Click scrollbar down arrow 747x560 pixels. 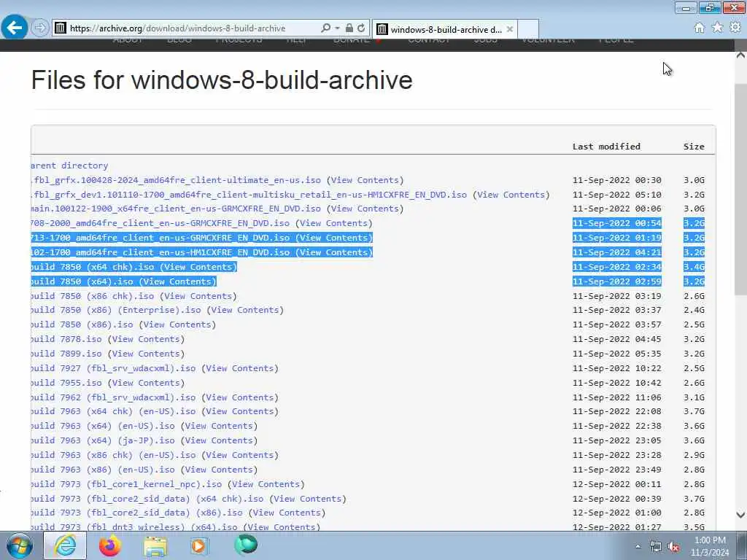coord(741,514)
